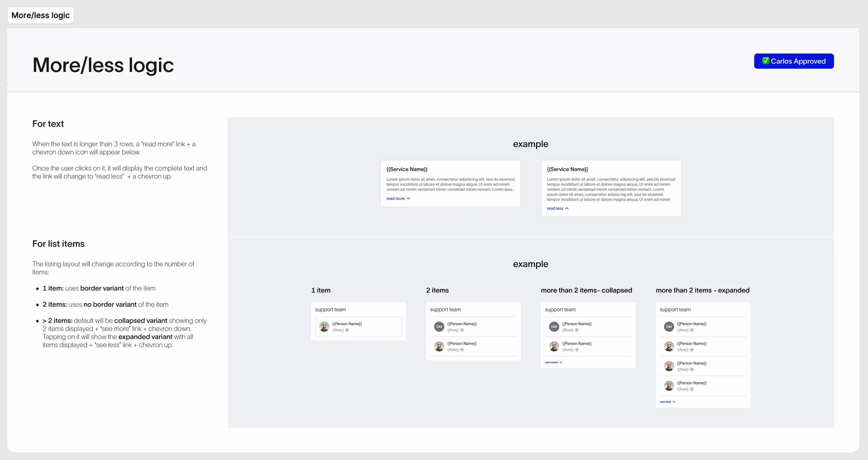Click the large "More/less logic" page title
The image size is (868, 460).
pyautogui.click(x=103, y=65)
